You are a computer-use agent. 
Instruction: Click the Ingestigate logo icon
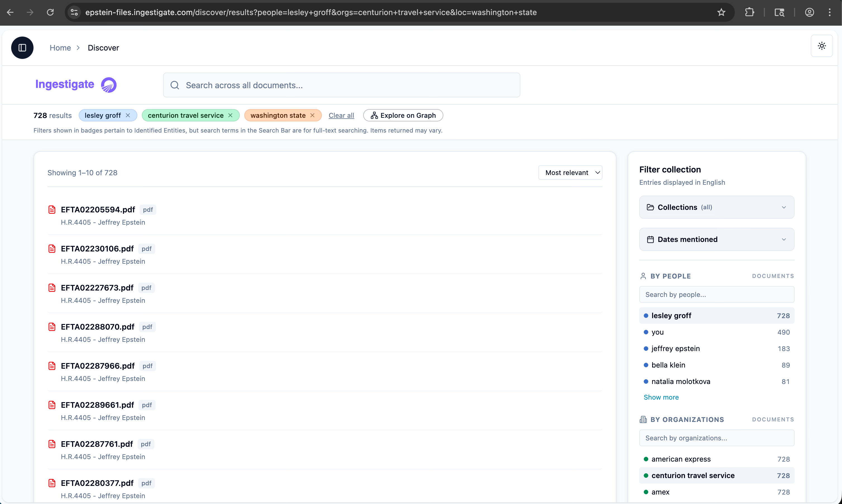[108, 85]
